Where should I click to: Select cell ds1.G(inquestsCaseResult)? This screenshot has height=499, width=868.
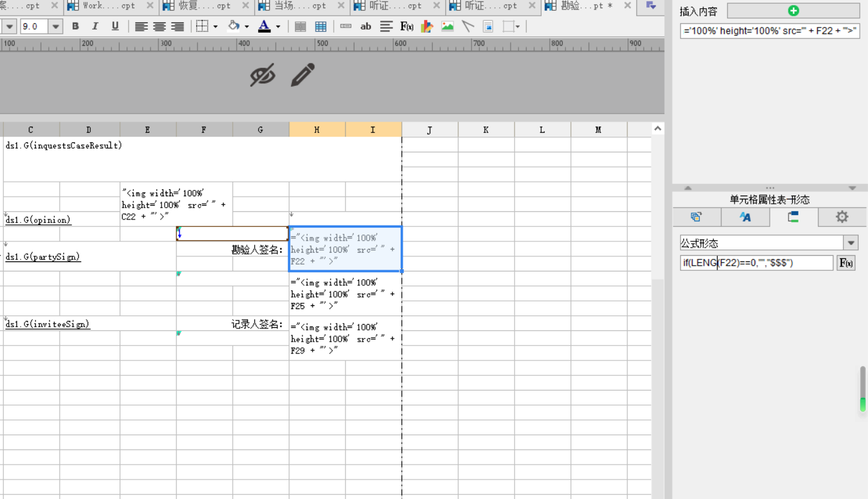point(202,159)
